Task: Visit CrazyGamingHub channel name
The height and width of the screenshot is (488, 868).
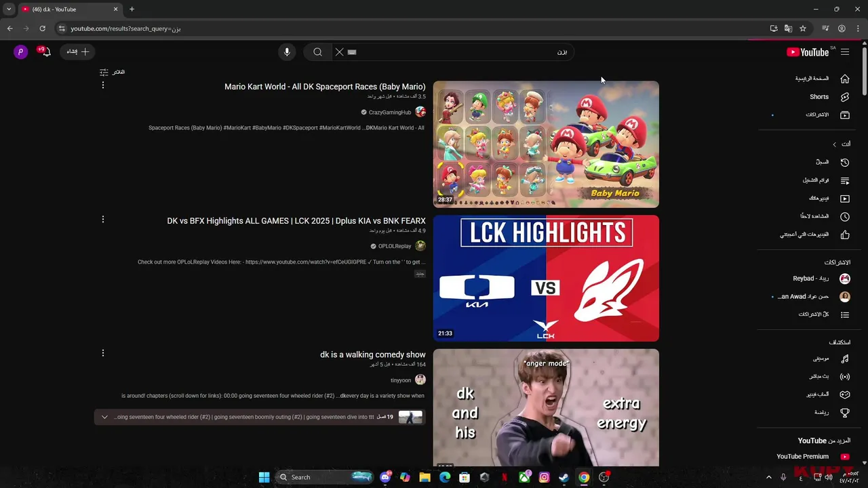Action: (390, 113)
